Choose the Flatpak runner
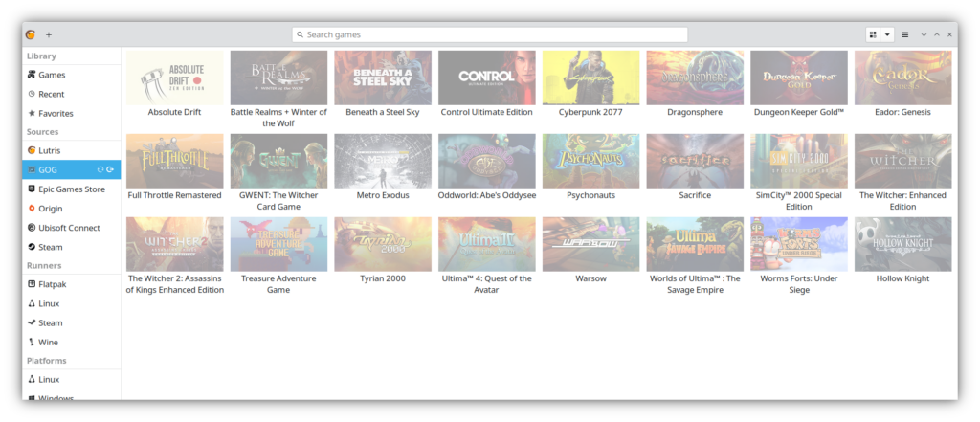 click(x=53, y=284)
